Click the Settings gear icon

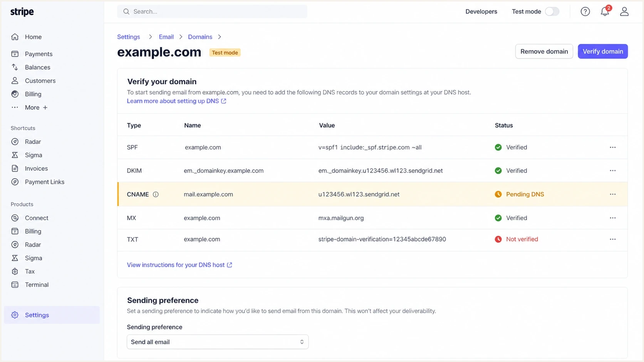click(x=15, y=315)
